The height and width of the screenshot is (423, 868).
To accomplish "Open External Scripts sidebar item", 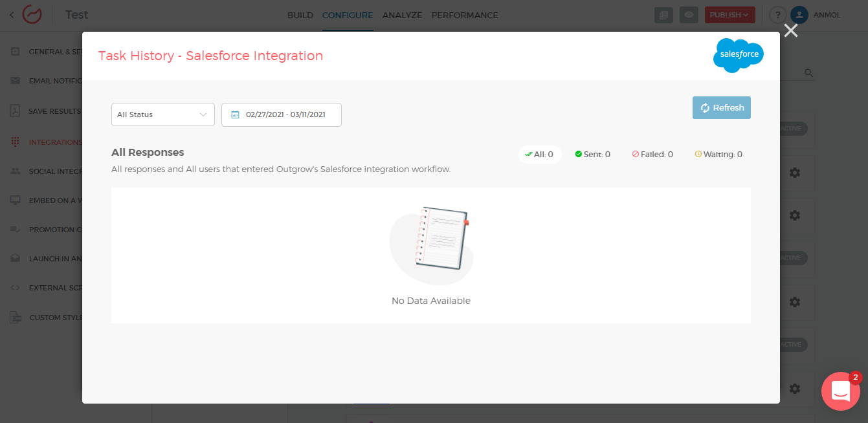I will point(47,288).
